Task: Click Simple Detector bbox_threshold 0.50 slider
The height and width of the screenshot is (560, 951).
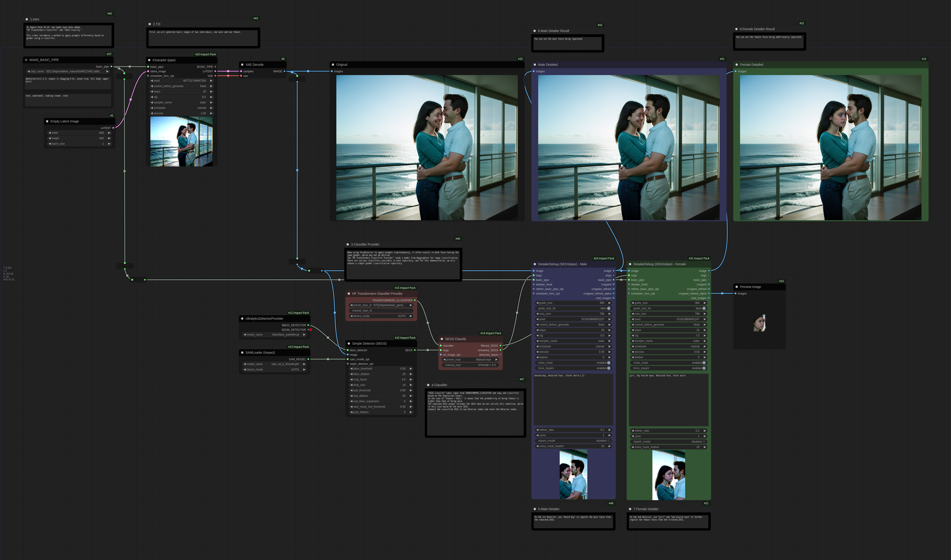Action: [x=381, y=369]
